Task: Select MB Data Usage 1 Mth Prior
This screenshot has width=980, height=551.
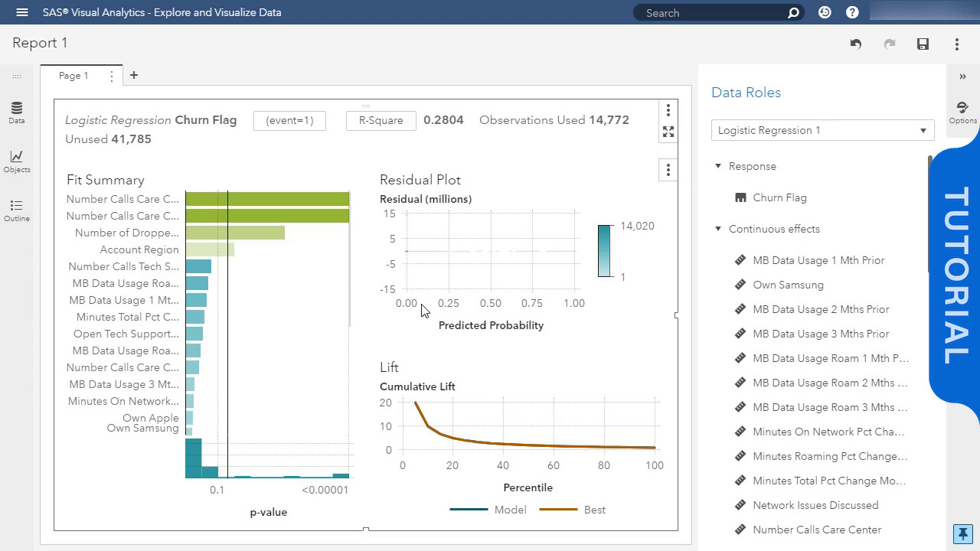Action: pos(819,260)
